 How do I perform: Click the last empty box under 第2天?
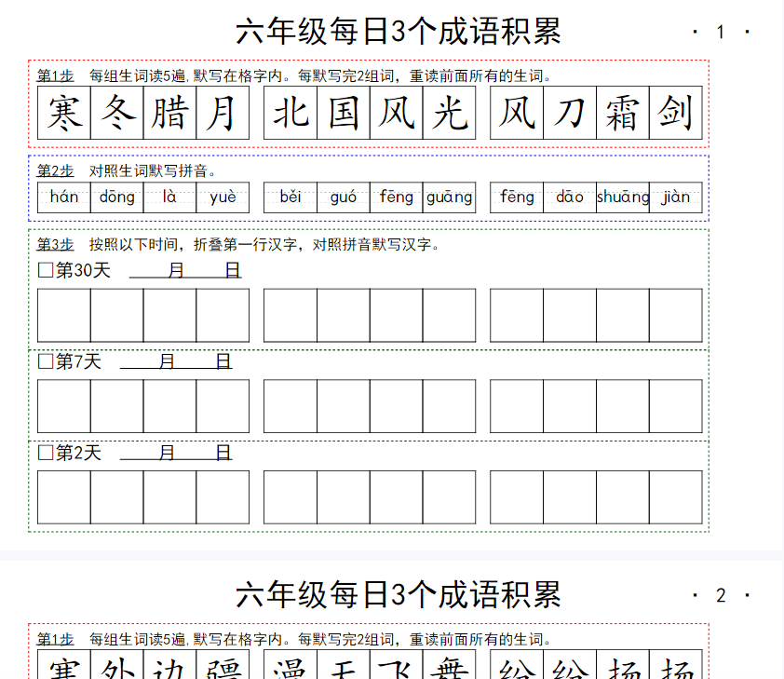(675, 497)
